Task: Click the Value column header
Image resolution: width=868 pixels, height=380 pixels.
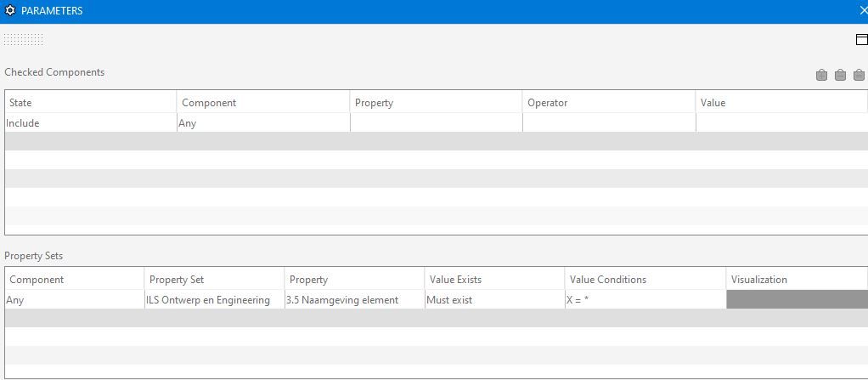Action: [781, 103]
